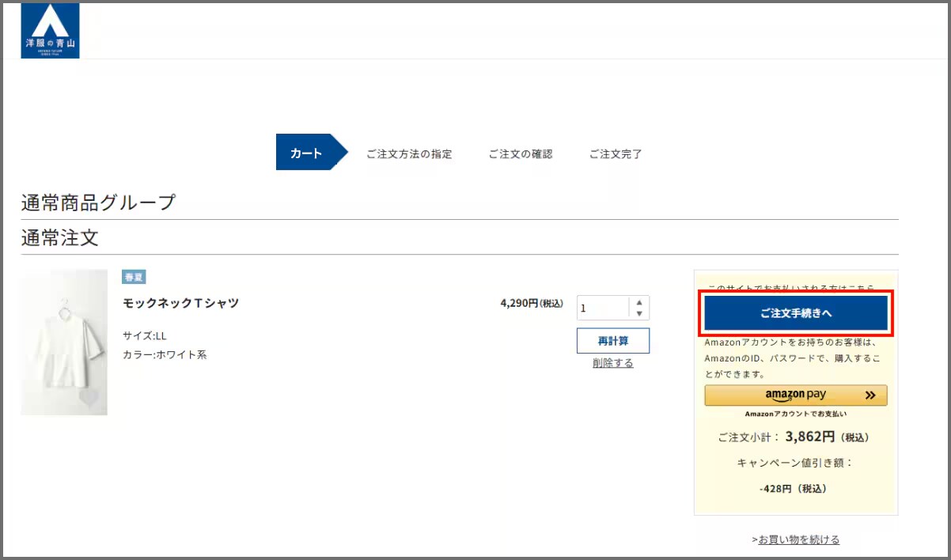The width and height of the screenshot is (951, 560).
Task: Pay using the amazon pay button
Action: tap(795, 395)
